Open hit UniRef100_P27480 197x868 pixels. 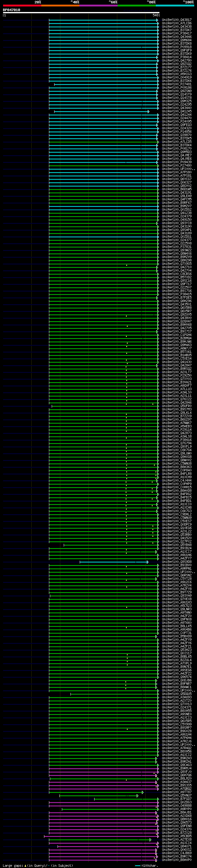tap(176, 165)
